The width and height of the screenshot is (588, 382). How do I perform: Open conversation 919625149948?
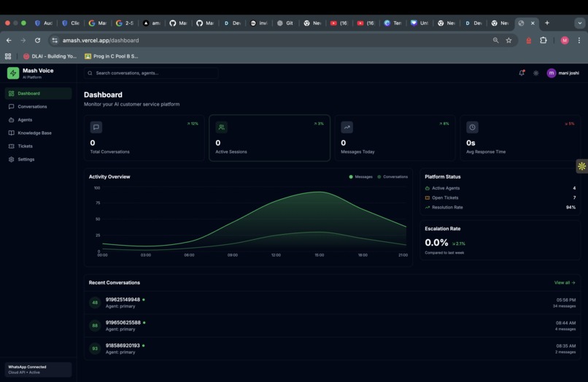click(x=332, y=303)
